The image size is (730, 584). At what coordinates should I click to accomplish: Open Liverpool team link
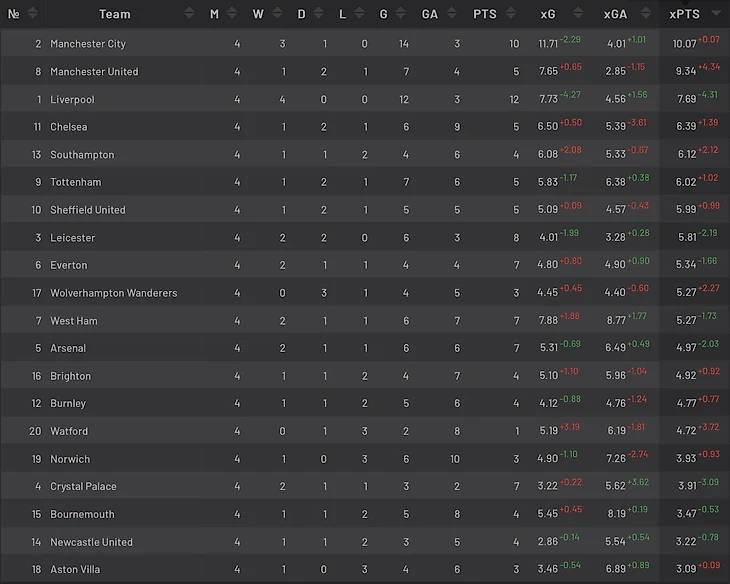(x=72, y=100)
